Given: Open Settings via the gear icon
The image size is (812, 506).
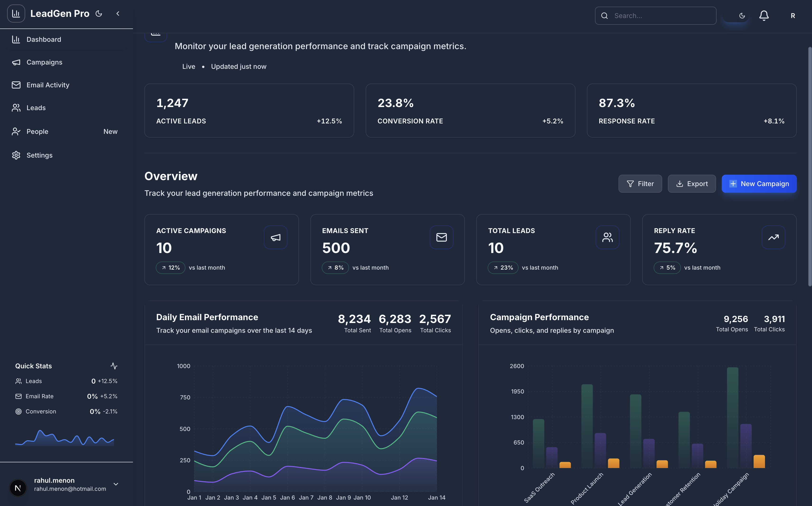Looking at the screenshot, I should [x=16, y=155].
